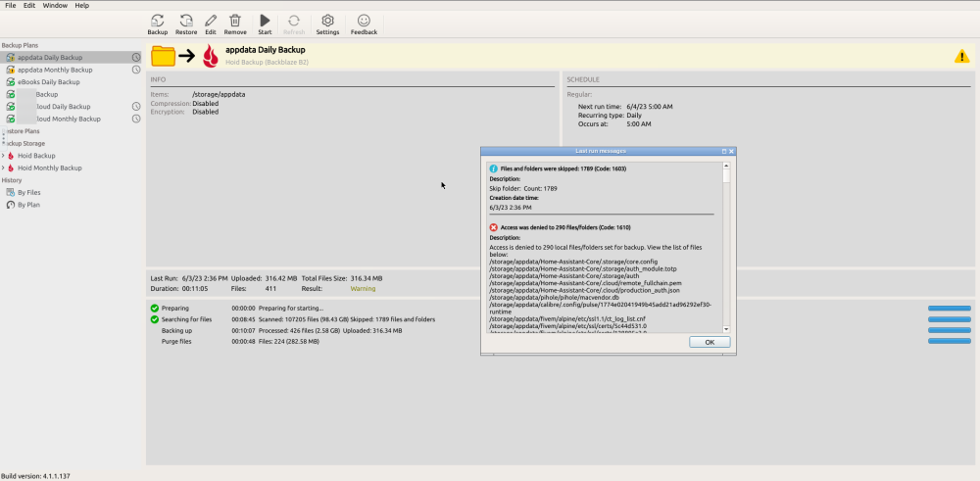Image resolution: width=980 pixels, height=481 pixels.
Task: Open the Window menu
Action: coord(55,5)
